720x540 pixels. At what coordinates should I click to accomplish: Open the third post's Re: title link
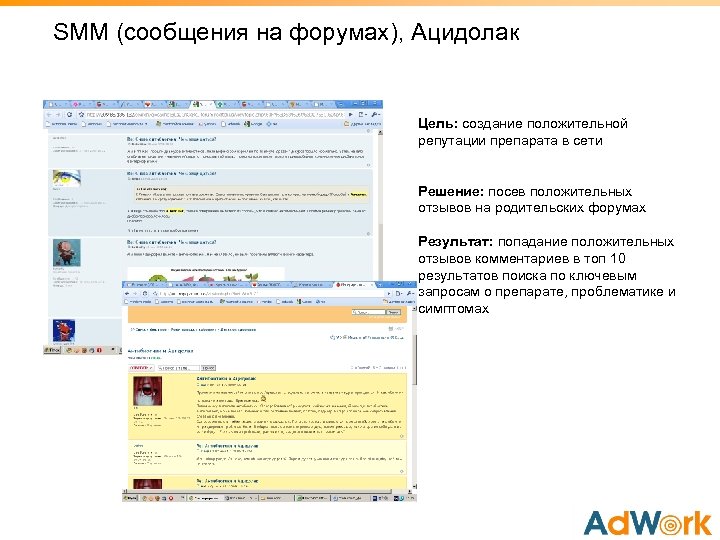(227, 481)
